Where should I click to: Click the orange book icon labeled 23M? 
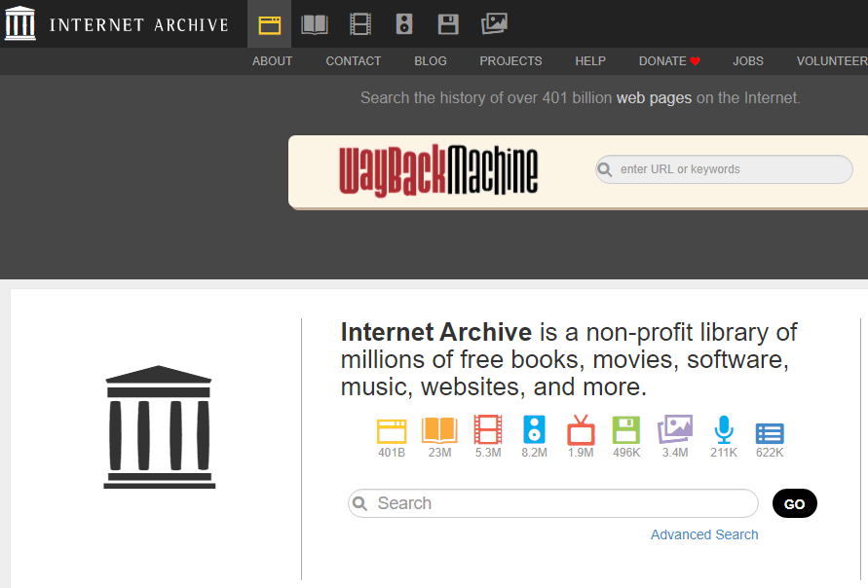[x=439, y=430]
